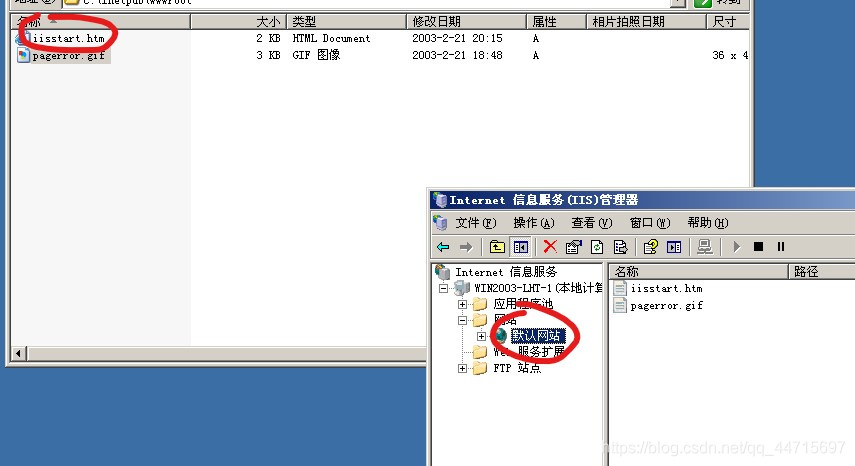Click the connect to computer icon
This screenshot has width=855, height=466.
705,247
